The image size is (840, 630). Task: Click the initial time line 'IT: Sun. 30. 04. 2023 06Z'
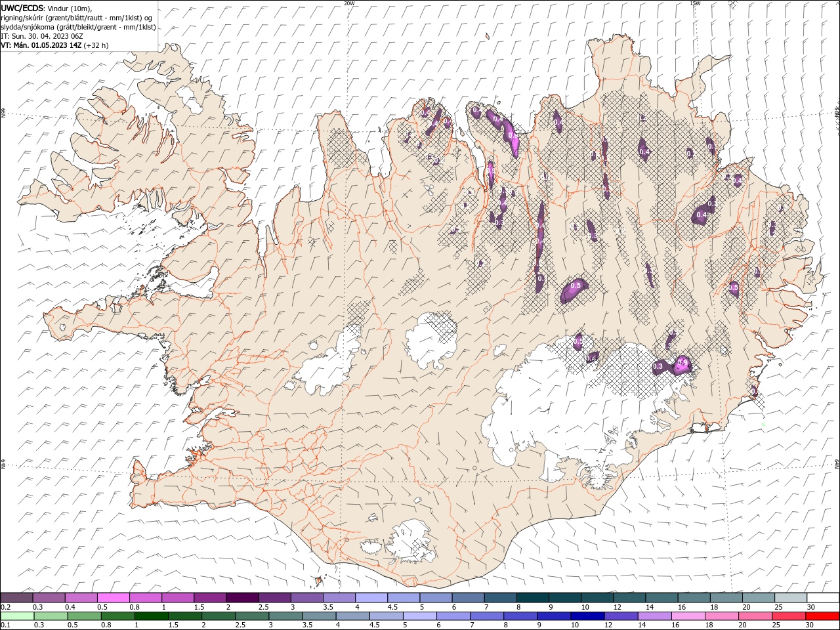42,36
